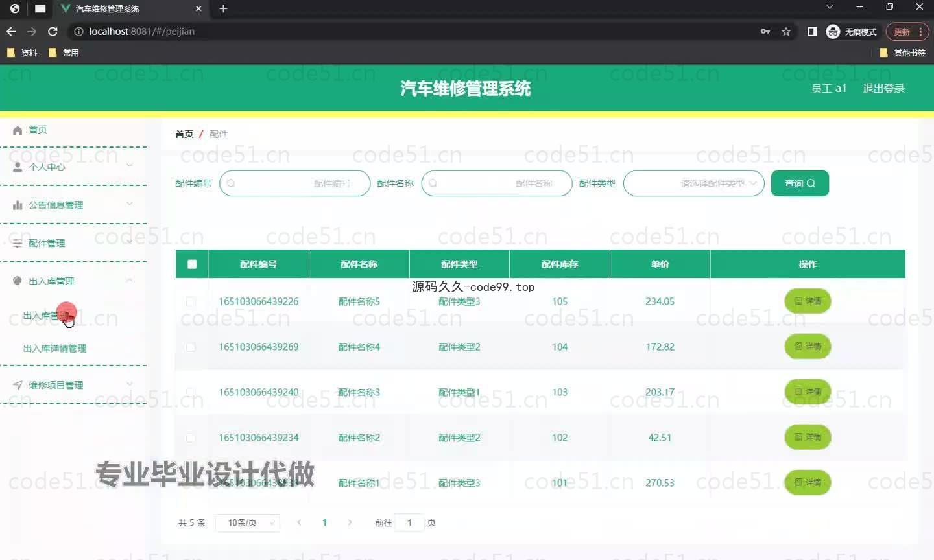The width and height of the screenshot is (934, 560).
Task: Open the 请选择配件类型 dropdown
Action: point(693,183)
